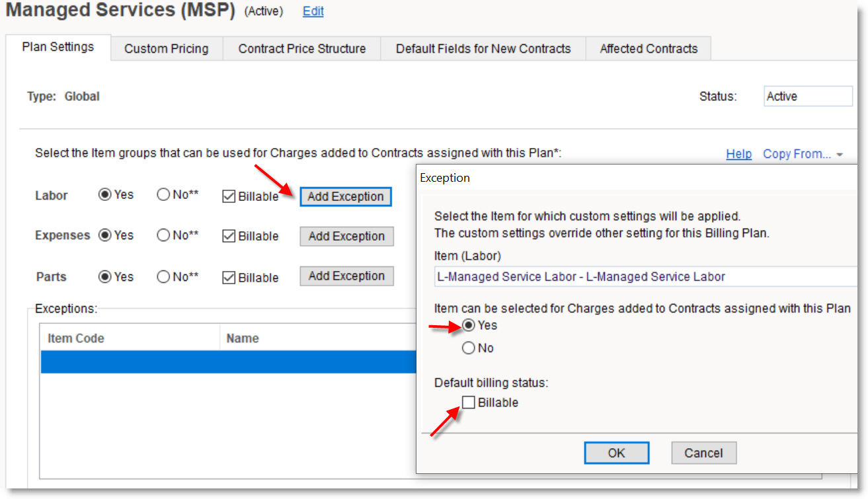This screenshot has height=499, width=868.
Task: Click Add Exception for Parts
Action: pyautogui.click(x=346, y=276)
